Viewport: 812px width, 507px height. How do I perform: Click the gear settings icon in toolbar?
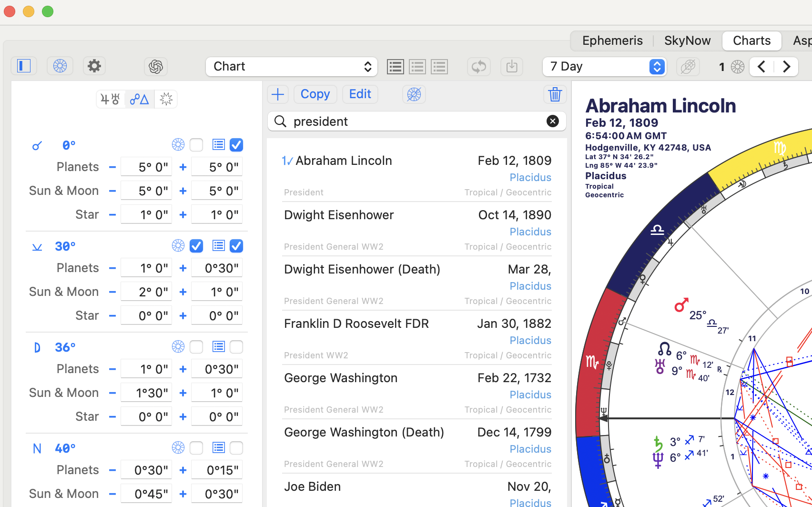point(94,66)
